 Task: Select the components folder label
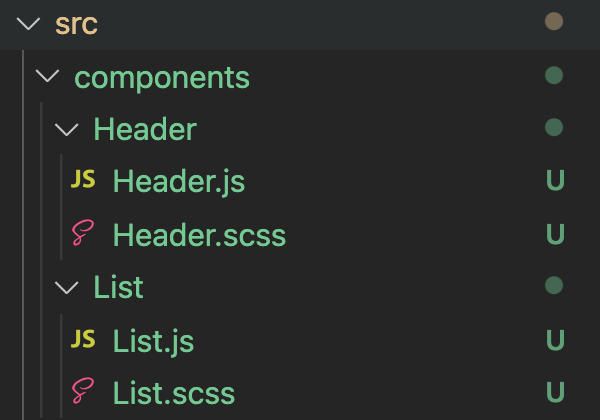[x=161, y=77]
